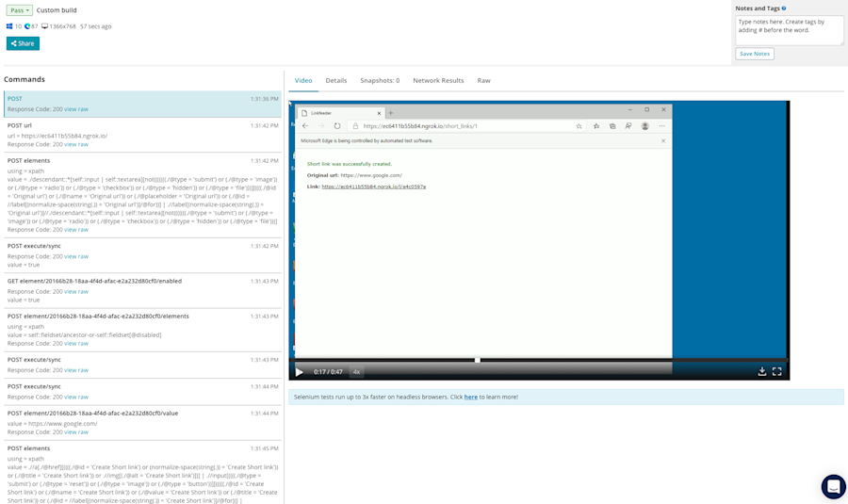This screenshot has width=848, height=504.
Task: Click the 'here' headless browsers link
Action: pos(470,397)
